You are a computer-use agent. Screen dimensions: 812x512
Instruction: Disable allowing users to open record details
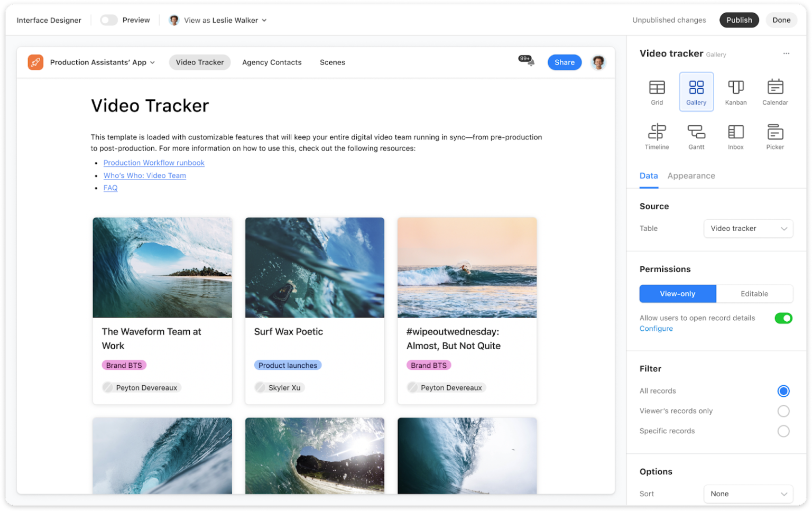tap(783, 318)
